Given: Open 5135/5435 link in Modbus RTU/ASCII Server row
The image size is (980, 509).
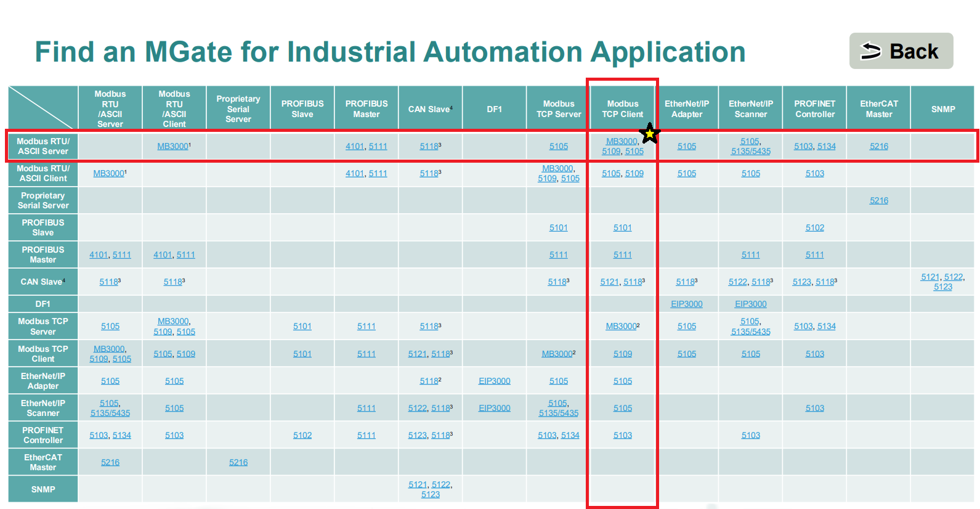Looking at the screenshot, I should [751, 151].
